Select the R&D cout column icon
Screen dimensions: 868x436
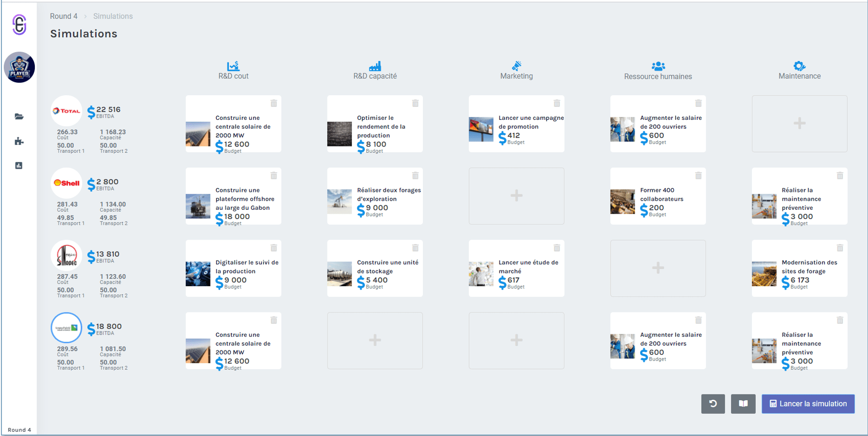coord(233,66)
